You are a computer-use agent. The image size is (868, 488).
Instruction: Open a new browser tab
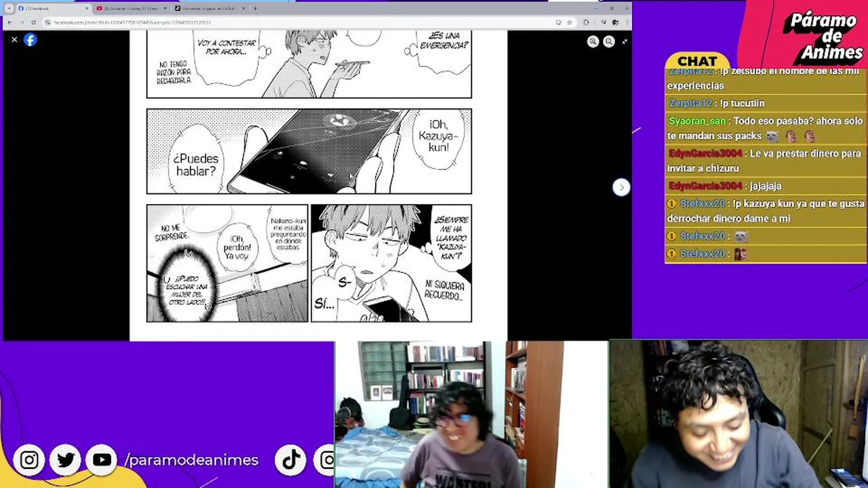255,9
